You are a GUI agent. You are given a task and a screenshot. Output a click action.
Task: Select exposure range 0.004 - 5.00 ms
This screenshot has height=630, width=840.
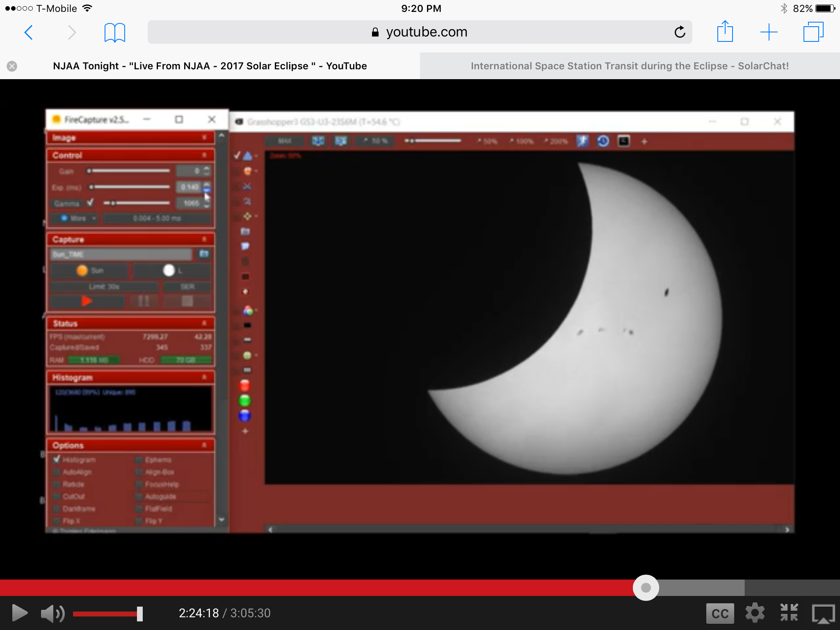157,218
